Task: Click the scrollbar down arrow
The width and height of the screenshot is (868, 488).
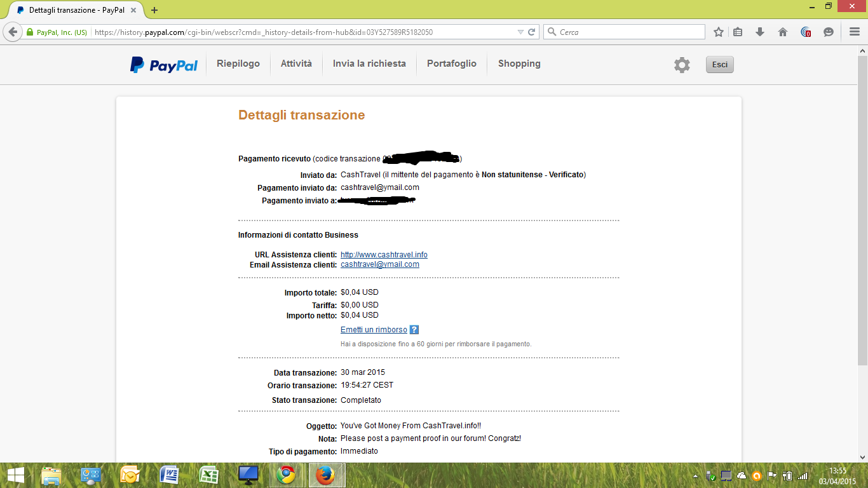Action: [862, 457]
